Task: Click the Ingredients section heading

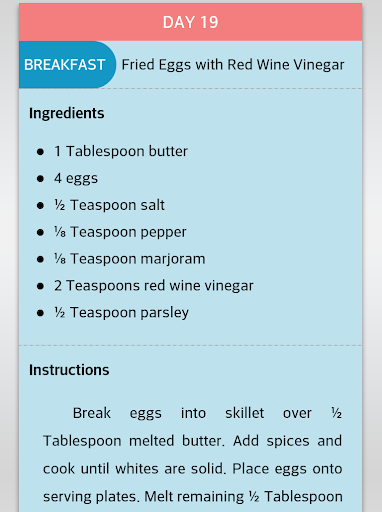Action: point(67,113)
